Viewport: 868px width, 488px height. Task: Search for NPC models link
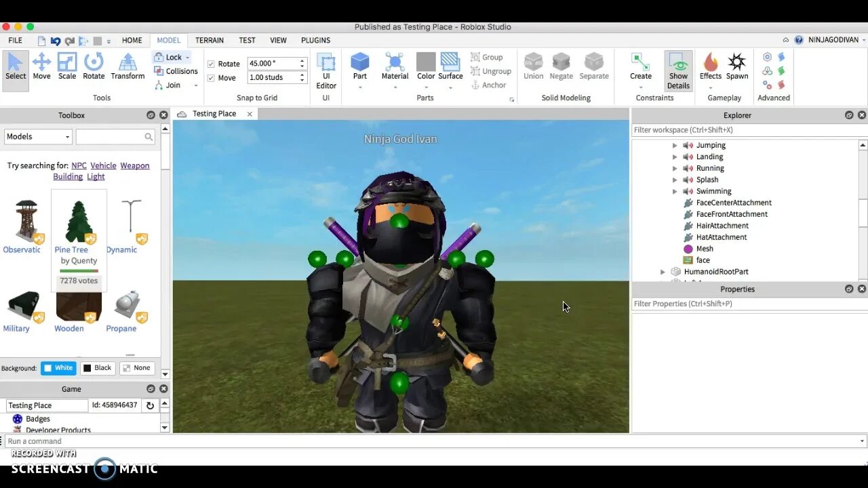pyautogui.click(x=79, y=165)
